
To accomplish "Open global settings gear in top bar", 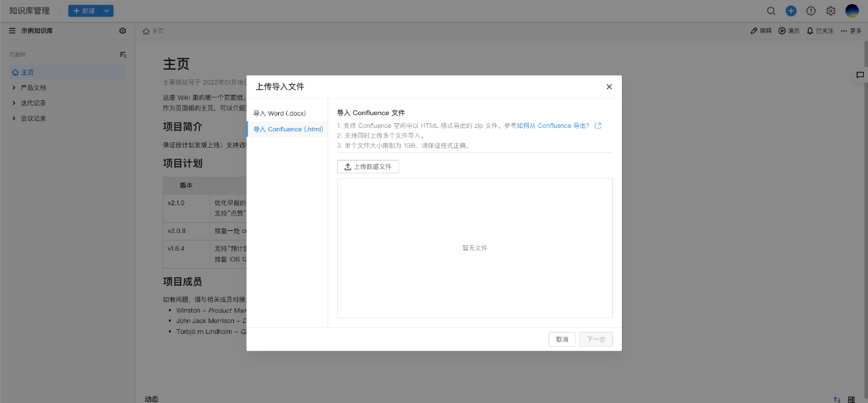I will pos(831,11).
